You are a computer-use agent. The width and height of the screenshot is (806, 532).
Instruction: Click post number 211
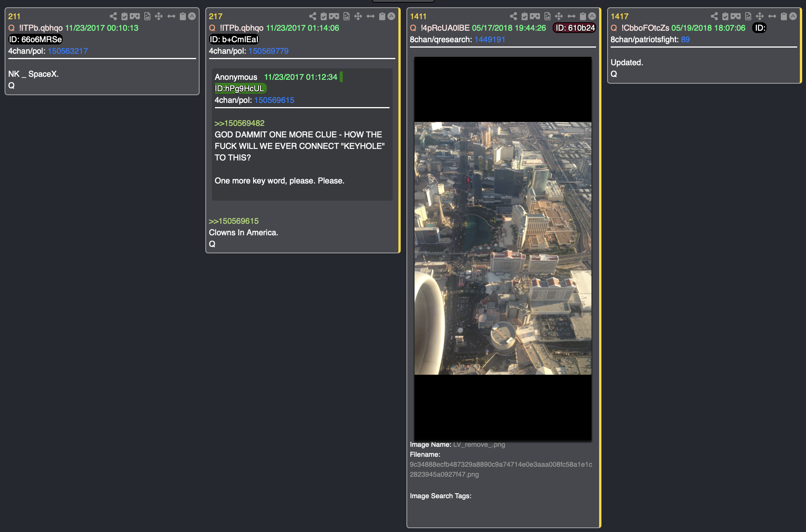tap(14, 17)
